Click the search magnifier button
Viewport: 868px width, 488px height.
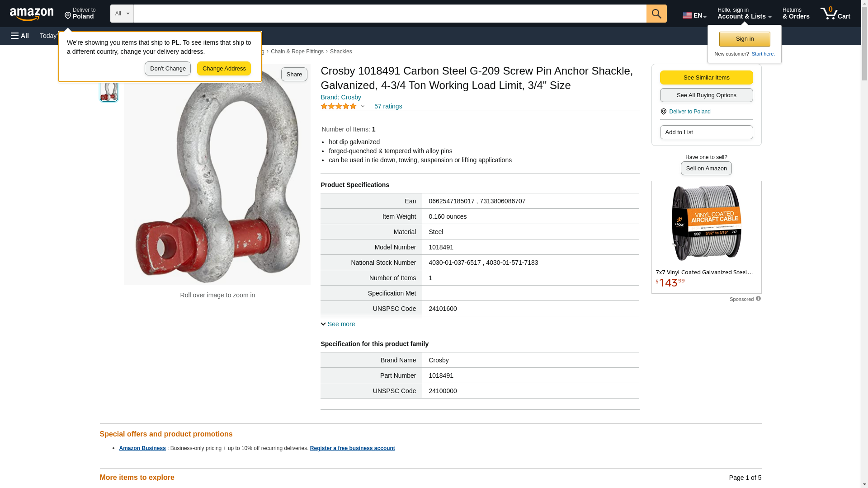(656, 14)
